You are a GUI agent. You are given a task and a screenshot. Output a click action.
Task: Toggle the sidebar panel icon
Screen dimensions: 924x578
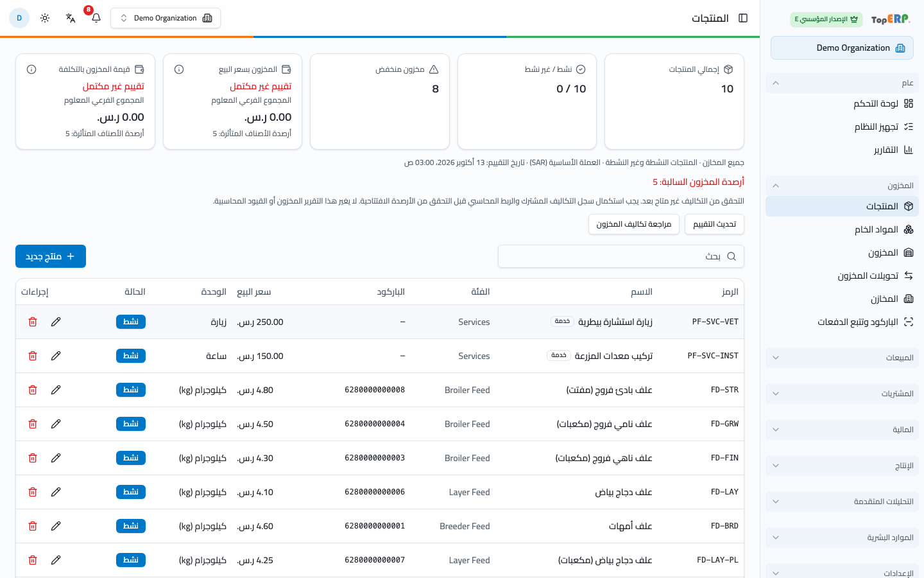(x=743, y=18)
